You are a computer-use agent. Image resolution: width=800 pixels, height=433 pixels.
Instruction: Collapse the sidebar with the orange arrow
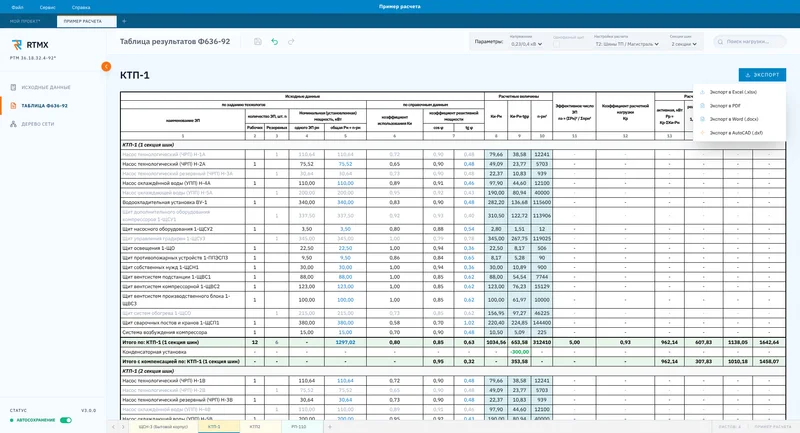106,66
